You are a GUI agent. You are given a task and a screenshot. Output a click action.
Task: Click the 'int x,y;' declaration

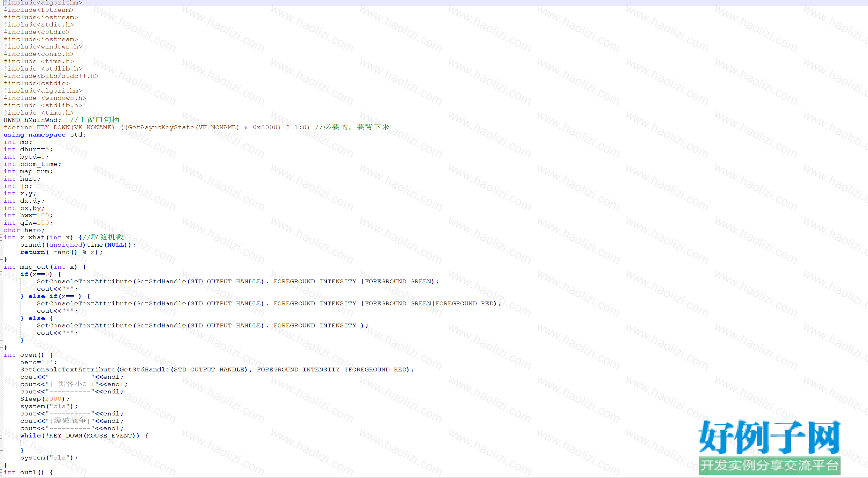(20, 194)
